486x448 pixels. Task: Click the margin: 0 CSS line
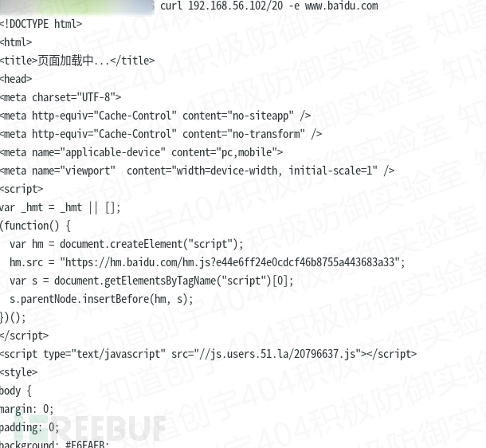point(26,409)
